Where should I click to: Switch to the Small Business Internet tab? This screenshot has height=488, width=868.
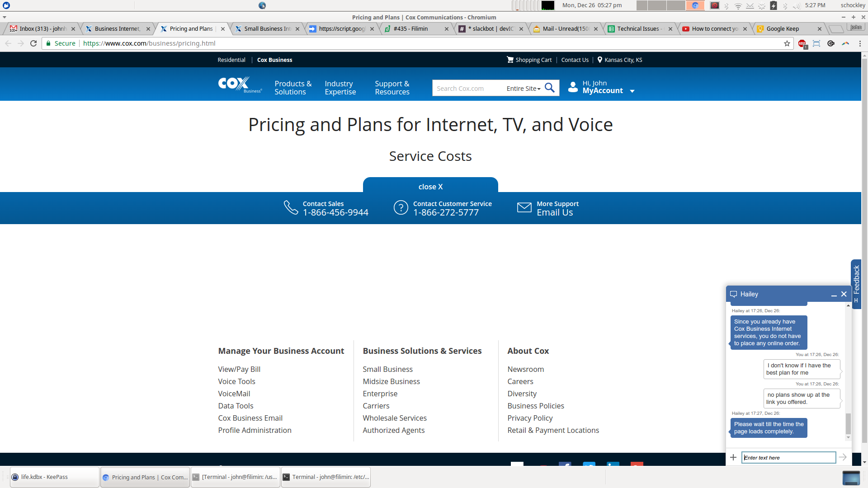point(268,28)
